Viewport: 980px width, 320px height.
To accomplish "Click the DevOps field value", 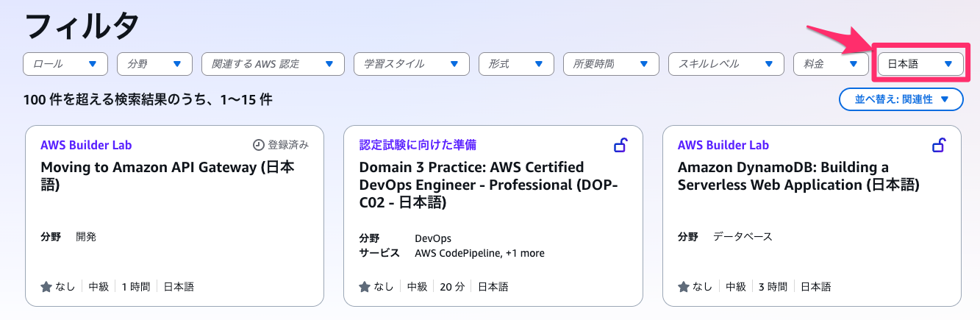I will point(433,238).
